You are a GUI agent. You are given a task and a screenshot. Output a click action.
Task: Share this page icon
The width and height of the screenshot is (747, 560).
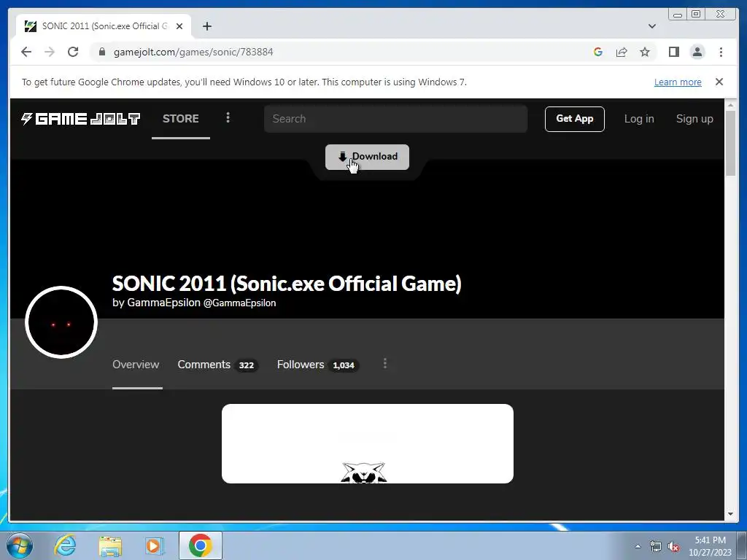622,52
